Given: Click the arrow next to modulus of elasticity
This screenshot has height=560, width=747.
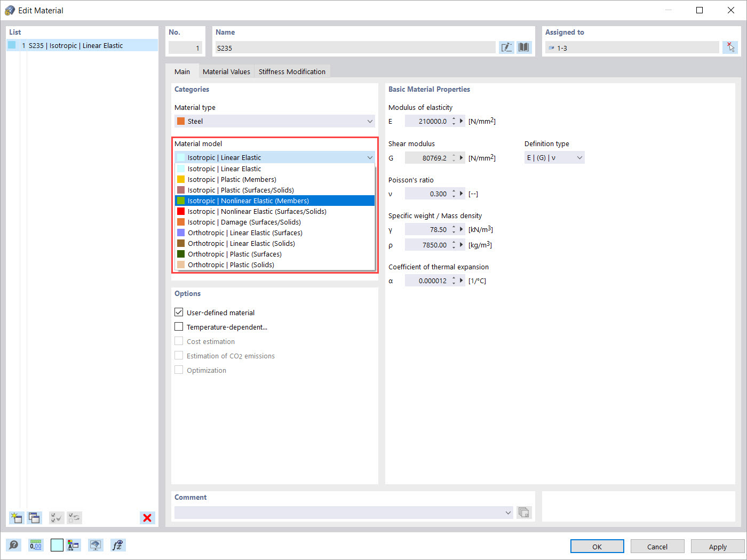Looking at the screenshot, I should pos(462,121).
